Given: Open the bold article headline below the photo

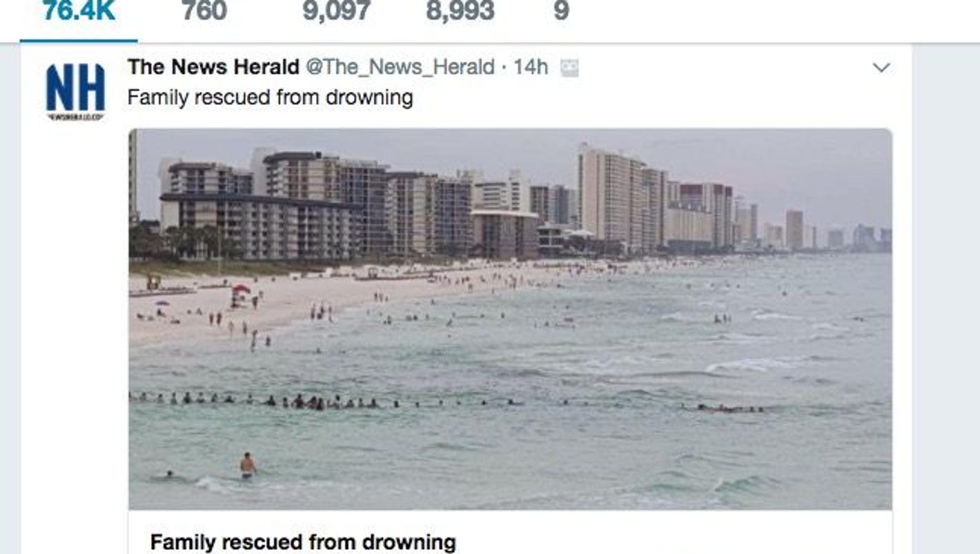Looking at the screenshot, I should (303, 542).
